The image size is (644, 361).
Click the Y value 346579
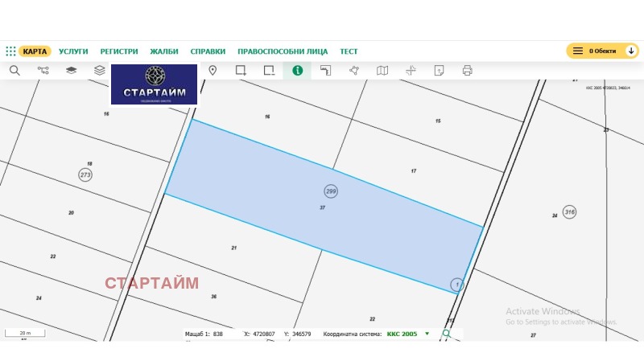coord(301,334)
